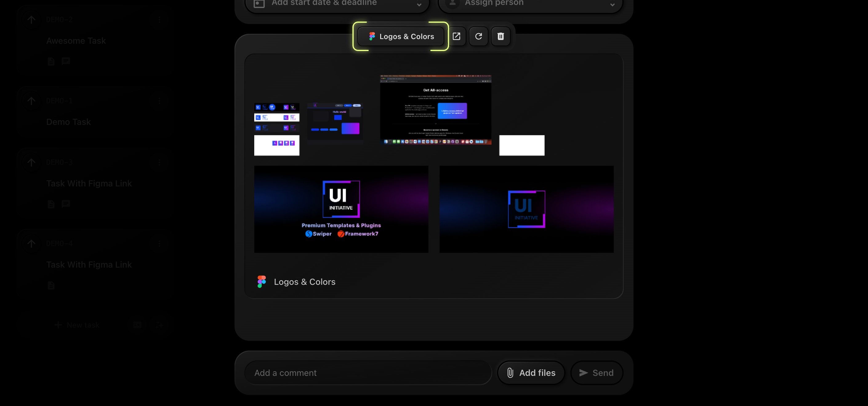Click the comment icon under Awesome Task
868x406 pixels.
pyautogui.click(x=66, y=61)
